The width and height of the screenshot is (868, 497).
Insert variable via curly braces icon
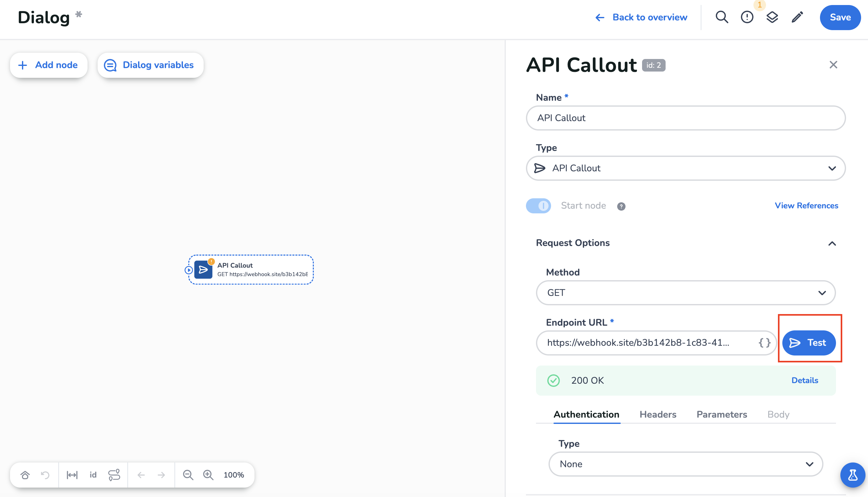click(764, 343)
